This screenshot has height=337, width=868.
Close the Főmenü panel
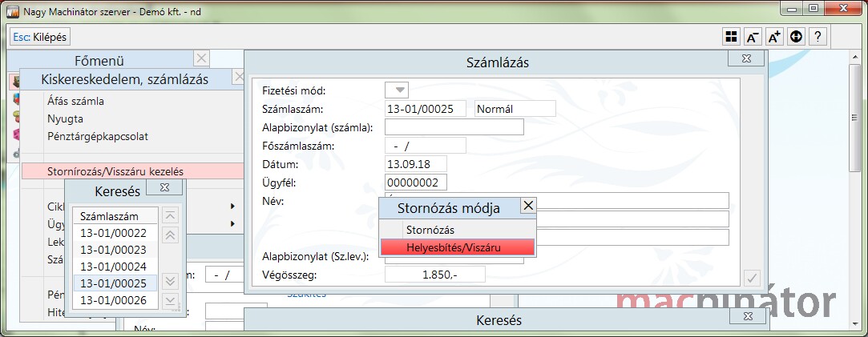pos(201,58)
